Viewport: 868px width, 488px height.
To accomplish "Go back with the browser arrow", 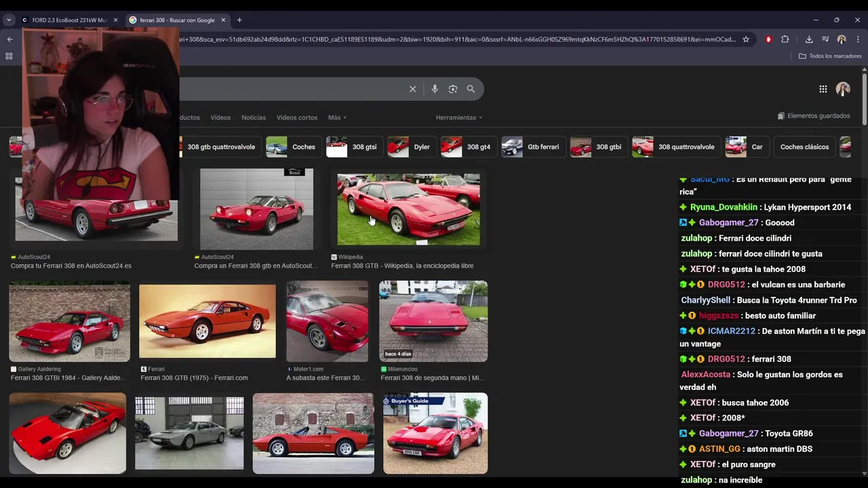I will click(x=9, y=39).
